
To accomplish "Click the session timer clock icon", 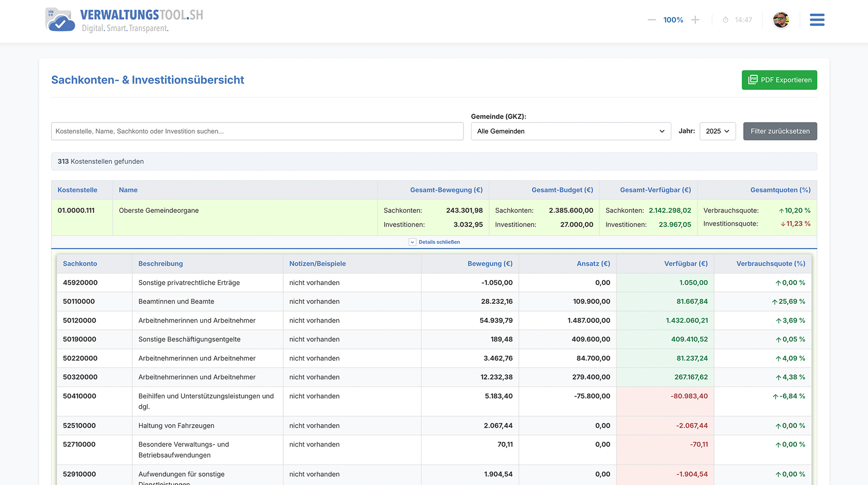I will (x=725, y=20).
